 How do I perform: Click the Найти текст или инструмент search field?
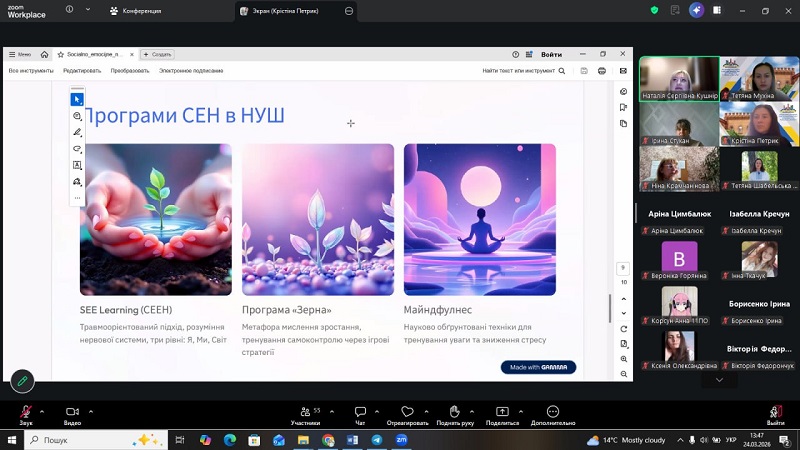point(518,71)
